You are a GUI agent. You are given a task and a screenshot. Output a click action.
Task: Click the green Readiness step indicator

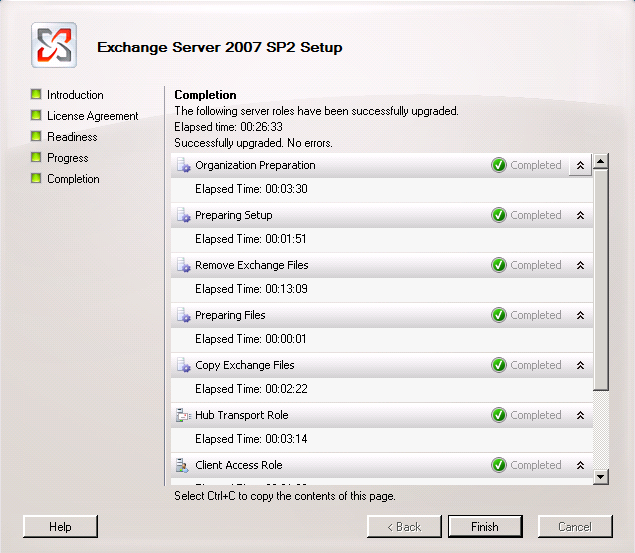(x=36, y=136)
